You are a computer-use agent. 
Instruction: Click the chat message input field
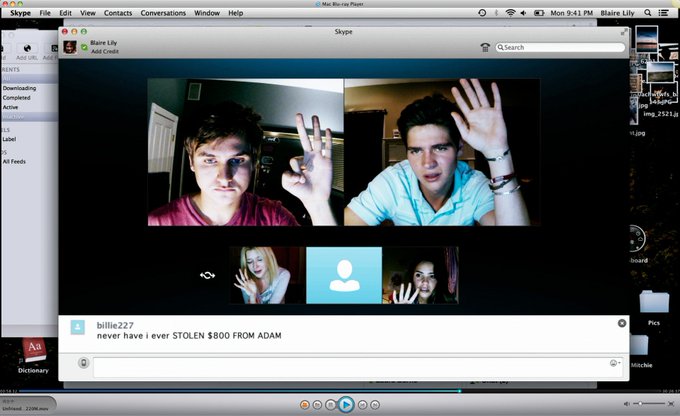click(359, 367)
